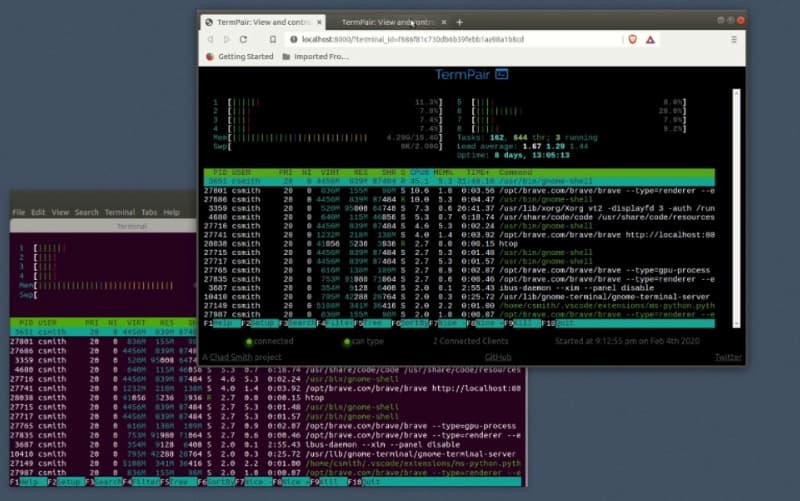Click F1 Help in Terminal window htop bar

click(28, 482)
